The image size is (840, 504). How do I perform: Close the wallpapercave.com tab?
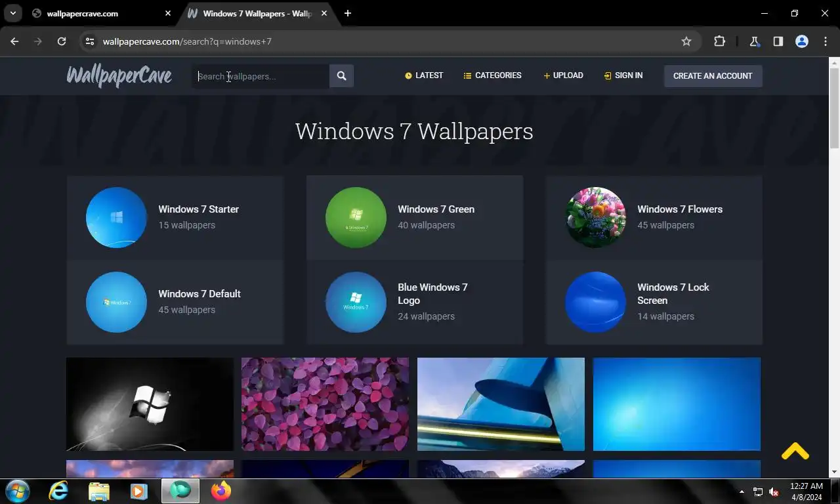tap(168, 13)
